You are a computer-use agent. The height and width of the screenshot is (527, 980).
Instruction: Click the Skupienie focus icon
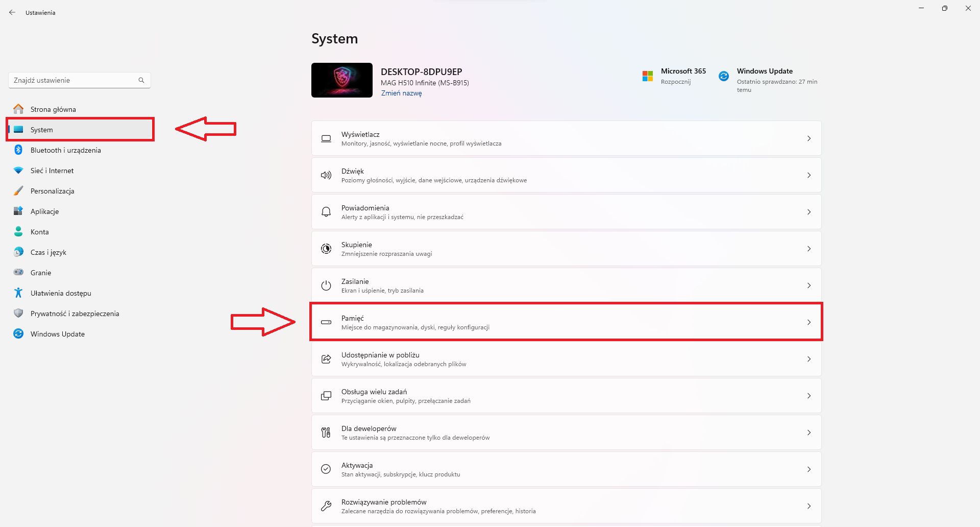326,249
